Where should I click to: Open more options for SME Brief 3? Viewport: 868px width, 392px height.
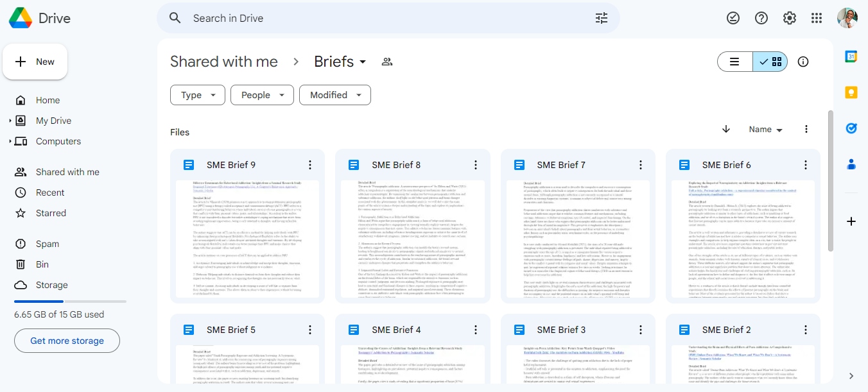point(640,330)
